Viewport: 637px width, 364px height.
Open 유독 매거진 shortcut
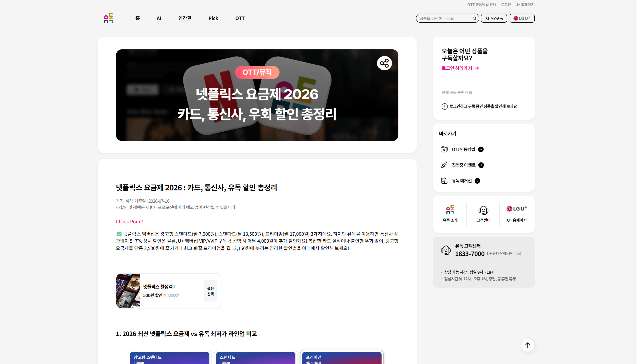(x=462, y=181)
